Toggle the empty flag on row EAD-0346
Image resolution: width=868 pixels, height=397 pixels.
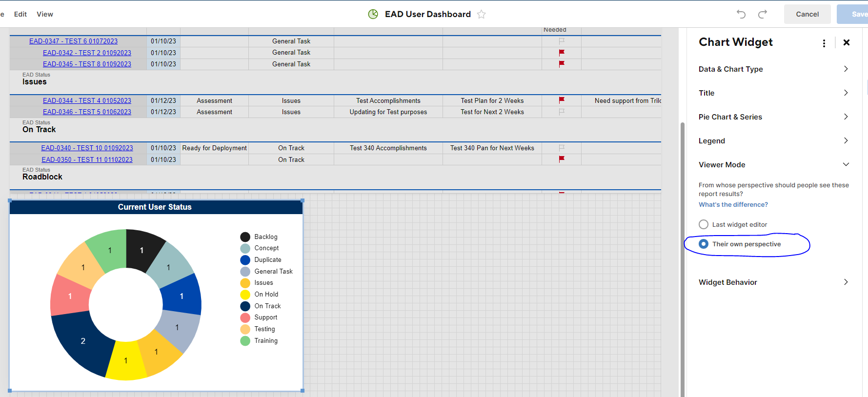click(562, 112)
